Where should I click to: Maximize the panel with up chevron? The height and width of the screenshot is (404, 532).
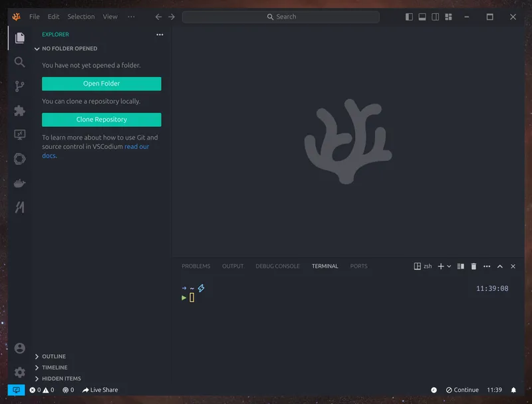click(500, 266)
